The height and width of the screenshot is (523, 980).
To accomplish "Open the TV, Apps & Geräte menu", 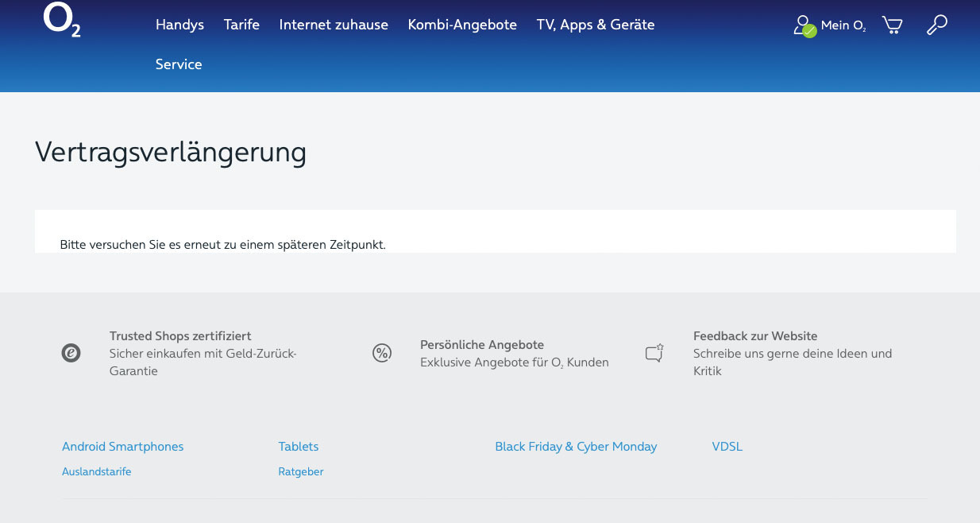I will tap(596, 25).
